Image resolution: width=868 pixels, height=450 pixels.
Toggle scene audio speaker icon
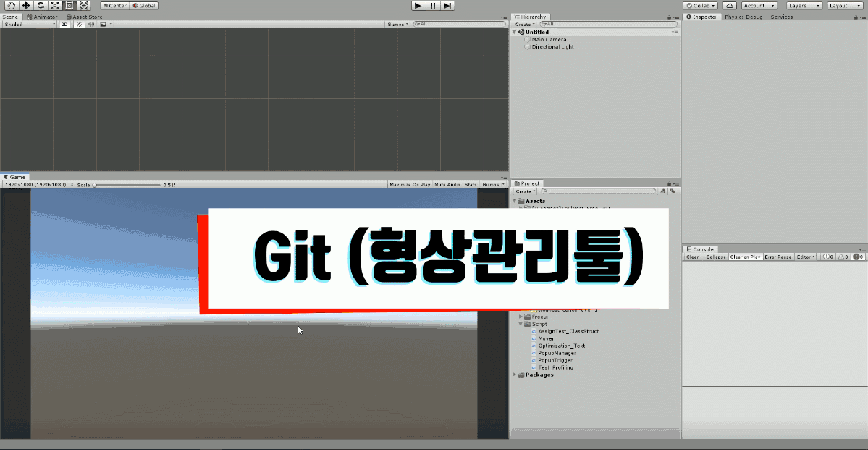click(90, 25)
